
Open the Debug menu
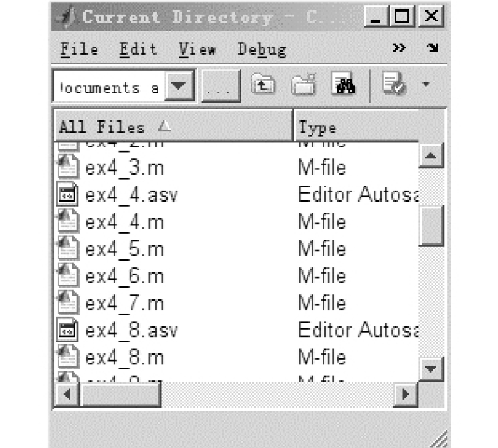click(262, 49)
